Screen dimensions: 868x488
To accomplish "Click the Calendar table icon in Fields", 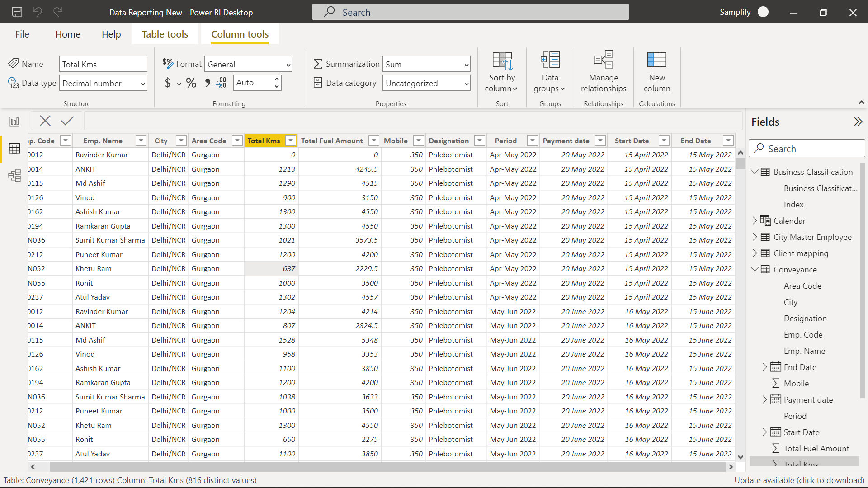I will pos(765,221).
